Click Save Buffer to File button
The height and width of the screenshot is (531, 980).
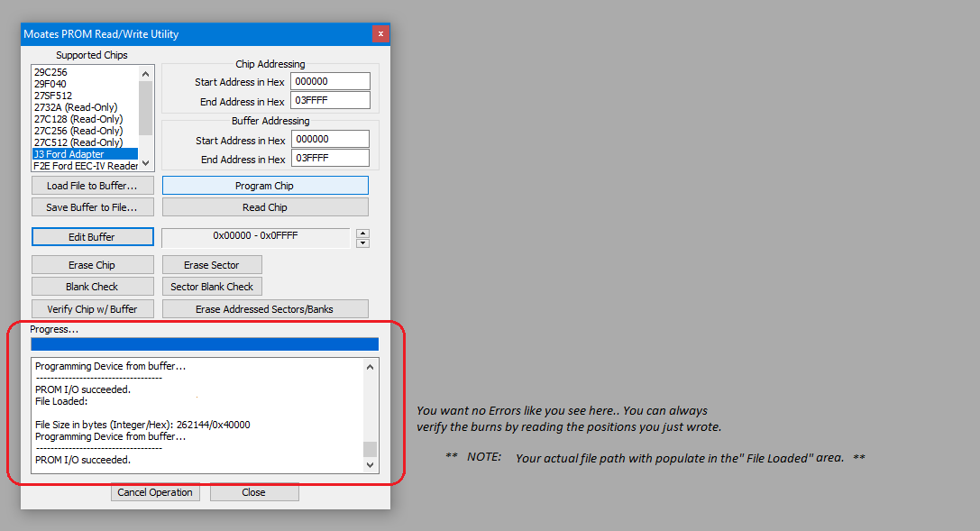coord(93,207)
